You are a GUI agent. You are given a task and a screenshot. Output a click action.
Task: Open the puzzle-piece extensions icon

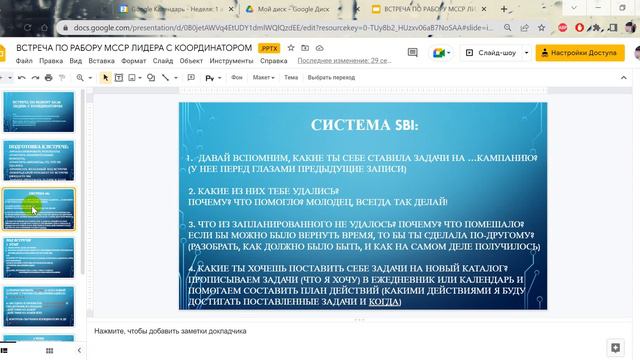[x=596, y=28]
